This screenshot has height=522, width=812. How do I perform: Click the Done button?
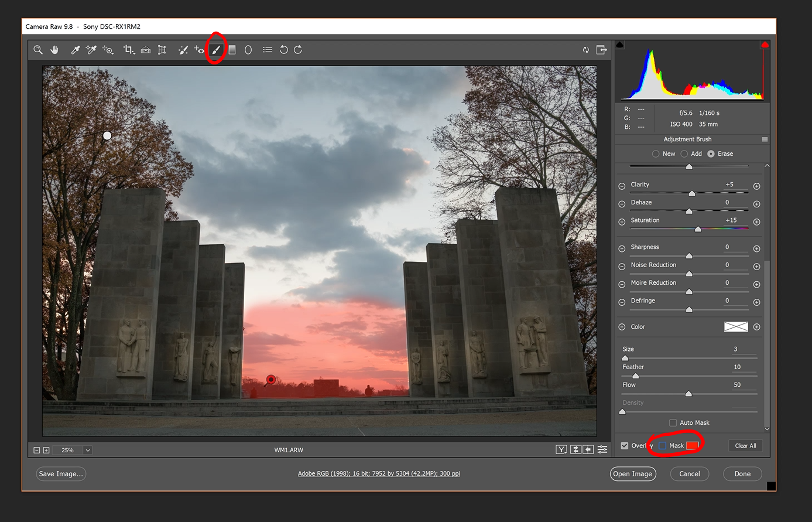click(x=742, y=473)
